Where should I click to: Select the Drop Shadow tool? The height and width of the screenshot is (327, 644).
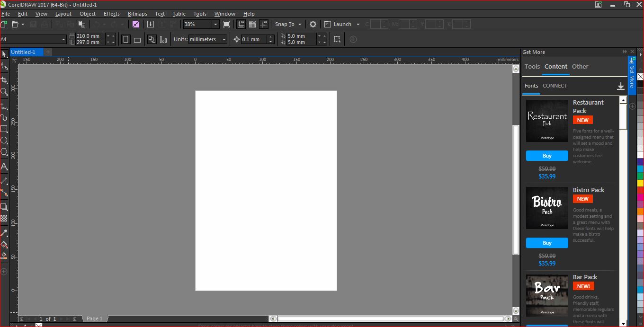tap(4, 207)
